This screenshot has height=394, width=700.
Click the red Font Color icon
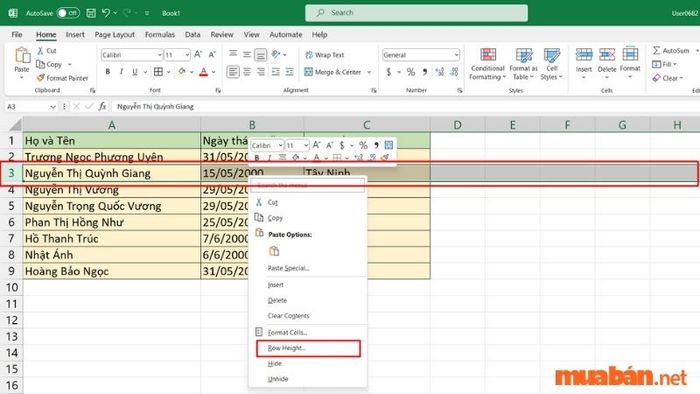point(204,71)
